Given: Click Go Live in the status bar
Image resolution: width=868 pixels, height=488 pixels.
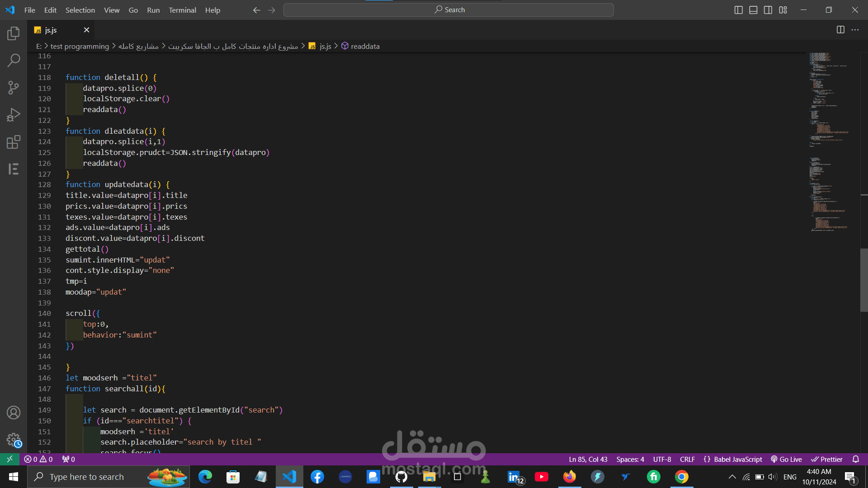Looking at the screenshot, I should [x=786, y=459].
